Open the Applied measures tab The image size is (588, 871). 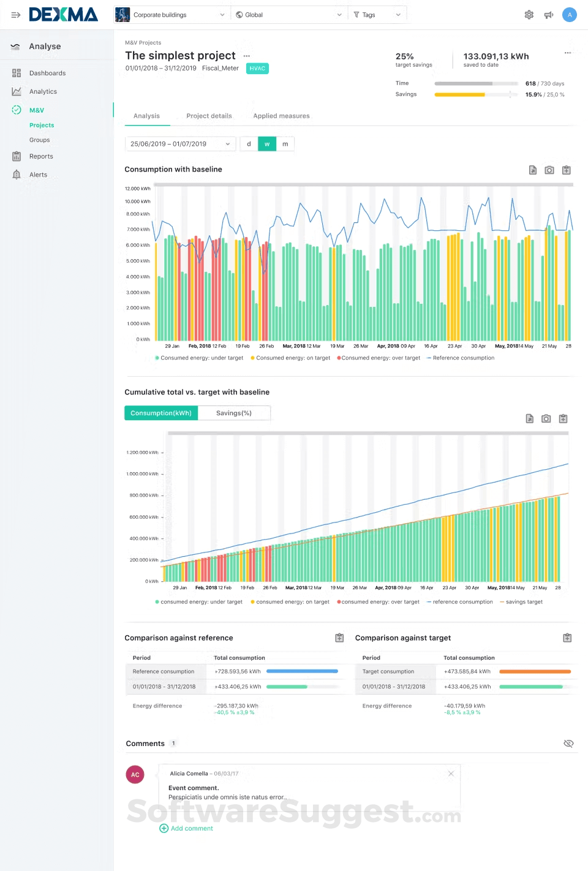[x=281, y=116]
